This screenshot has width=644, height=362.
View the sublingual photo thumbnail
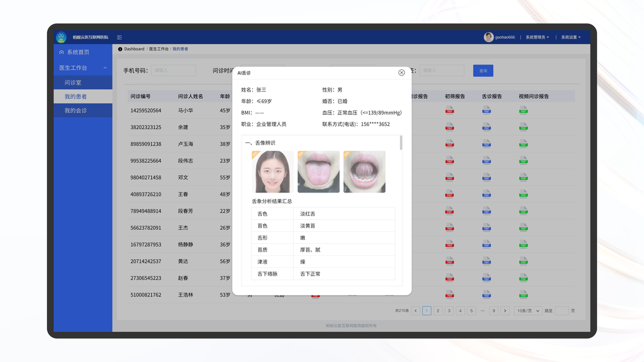tap(365, 171)
